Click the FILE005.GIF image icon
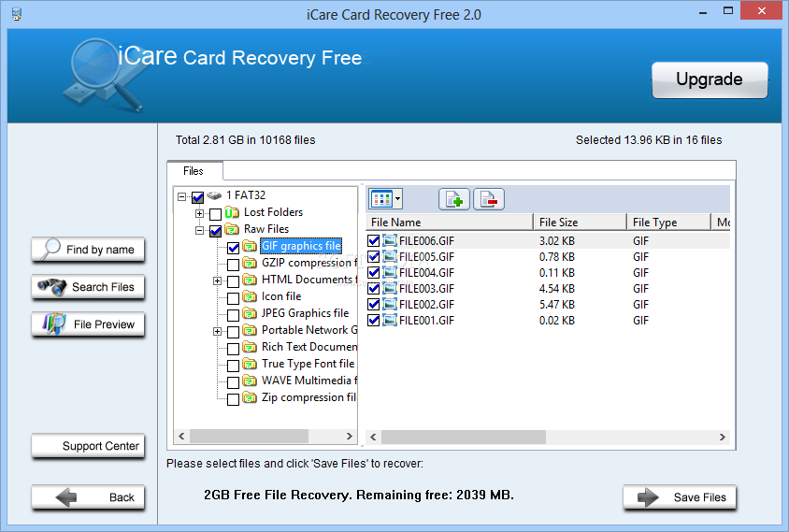 390,257
